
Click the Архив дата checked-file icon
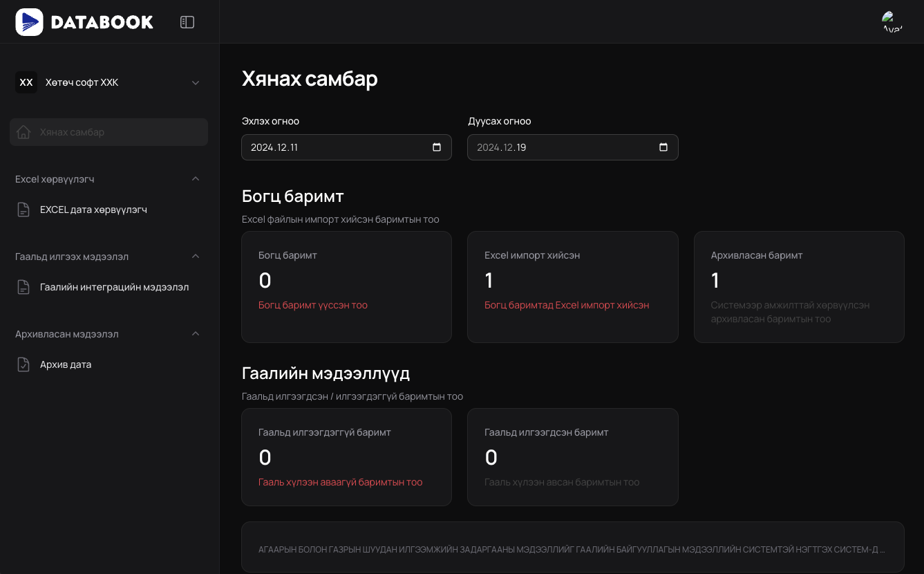(23, 364)
